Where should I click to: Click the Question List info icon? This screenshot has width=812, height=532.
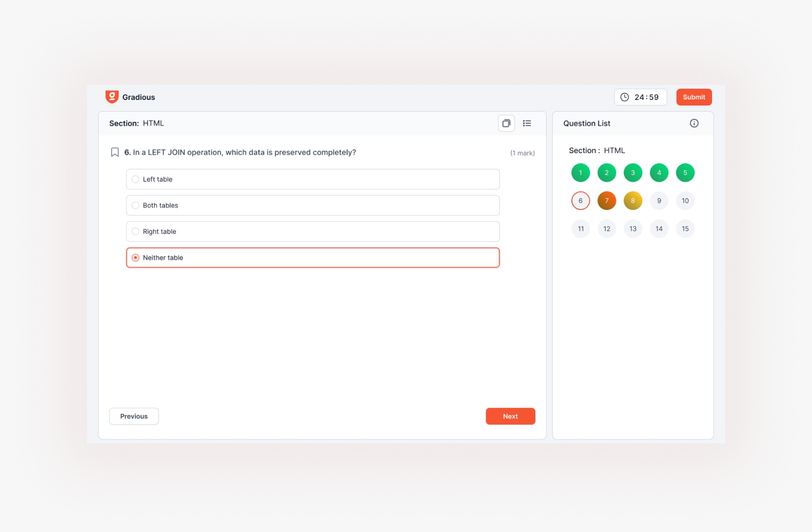tap(694, 123)
